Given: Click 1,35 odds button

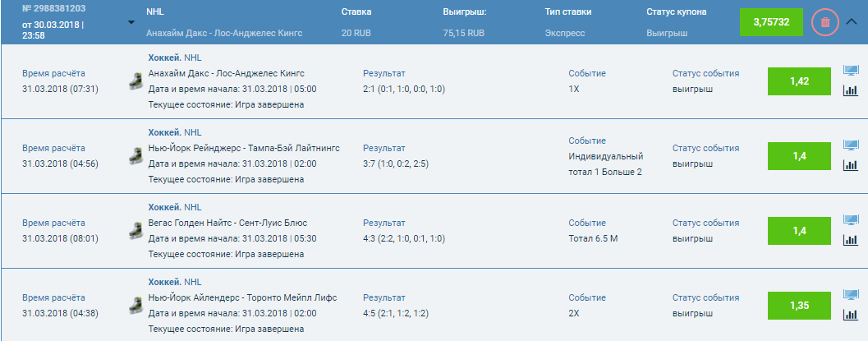Looking at the screenshot, I should pos(800,306).
